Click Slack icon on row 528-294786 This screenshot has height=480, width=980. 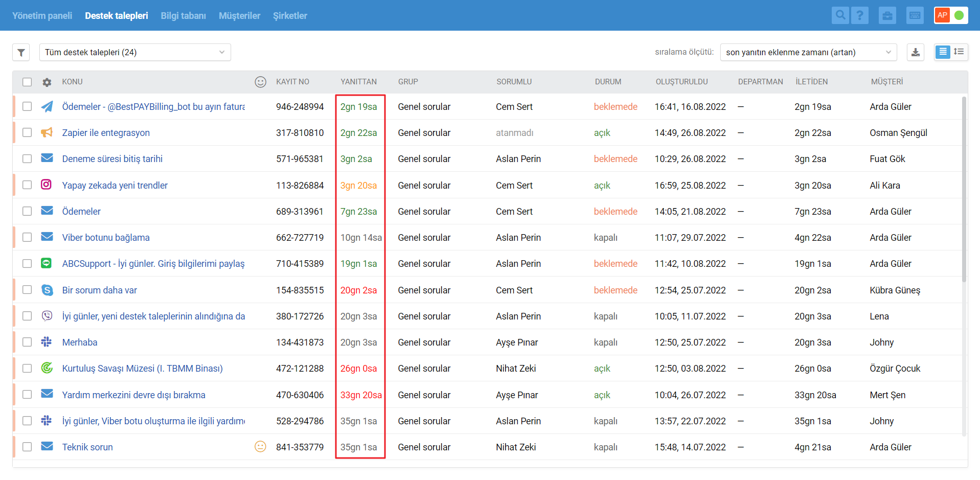coord(47,420)
